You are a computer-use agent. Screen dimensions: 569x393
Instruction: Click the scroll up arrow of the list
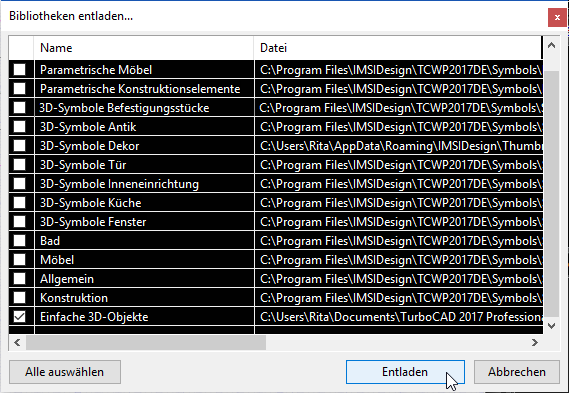coord(551,46)
